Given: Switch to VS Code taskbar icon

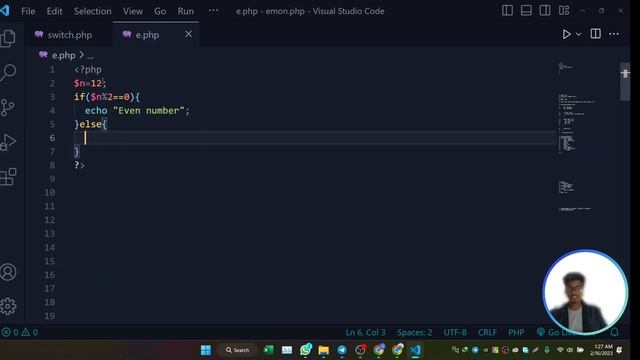Looking at the screenshot, I should (x=415, y=350).
